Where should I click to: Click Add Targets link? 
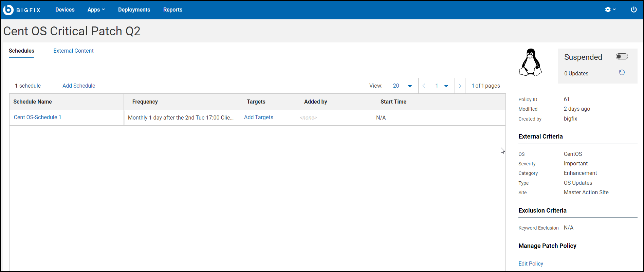coord(259,117)
